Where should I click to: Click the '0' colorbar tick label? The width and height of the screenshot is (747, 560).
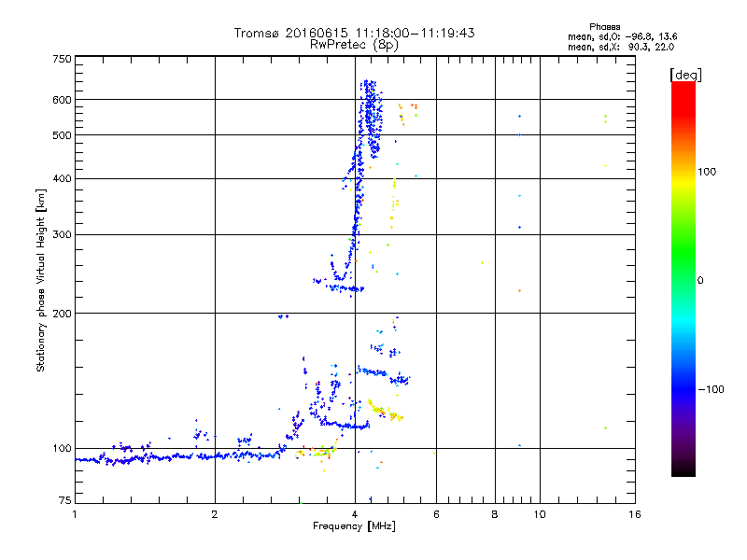[x=699, y=280]
